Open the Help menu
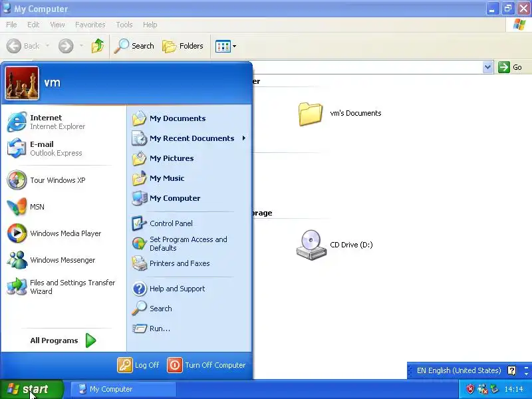 [x=150, y=25]
